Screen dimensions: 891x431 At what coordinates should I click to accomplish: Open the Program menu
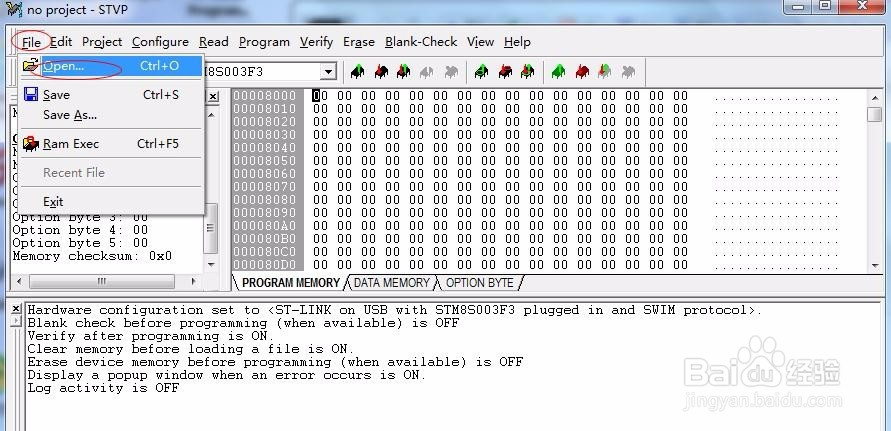264,42
